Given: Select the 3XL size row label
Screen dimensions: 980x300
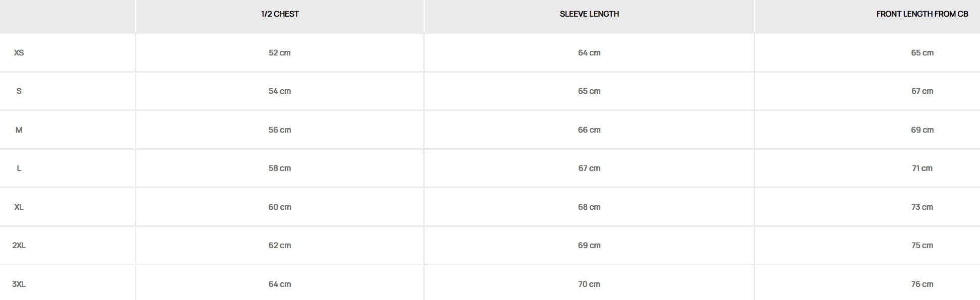Looking at the screenshot, I should click(x=19, y=284).
